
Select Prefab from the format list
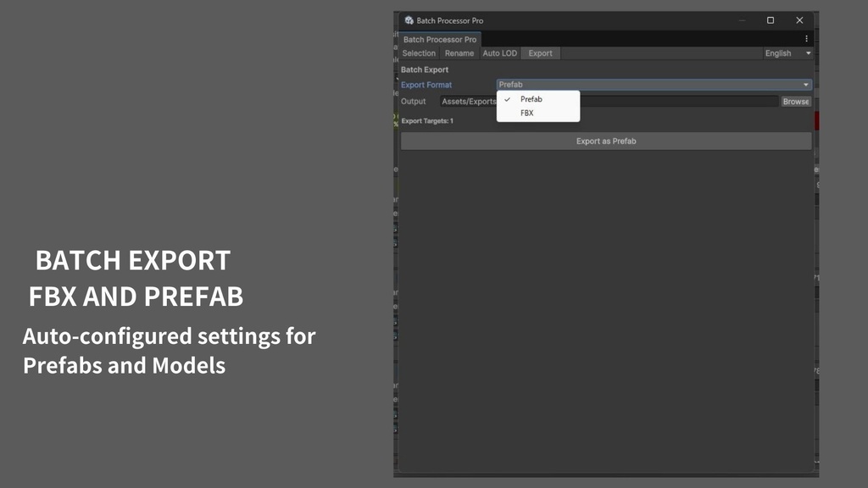tap(531, 98)
